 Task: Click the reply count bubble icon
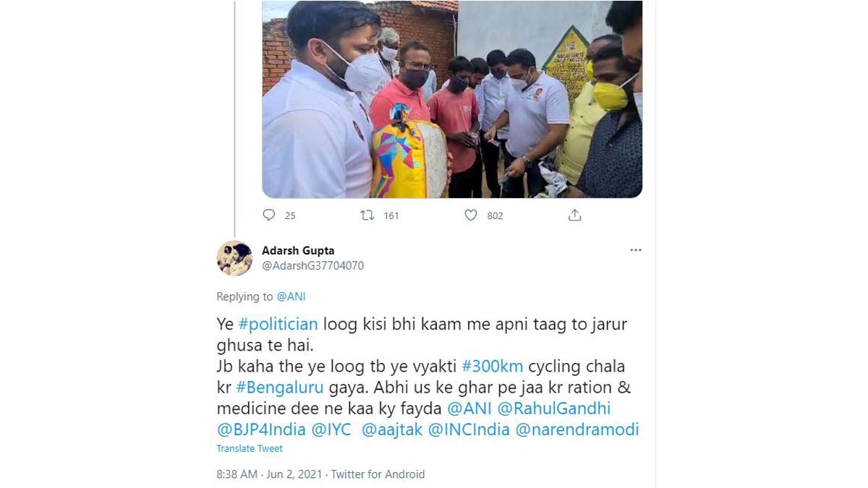(x=268, y=215)
